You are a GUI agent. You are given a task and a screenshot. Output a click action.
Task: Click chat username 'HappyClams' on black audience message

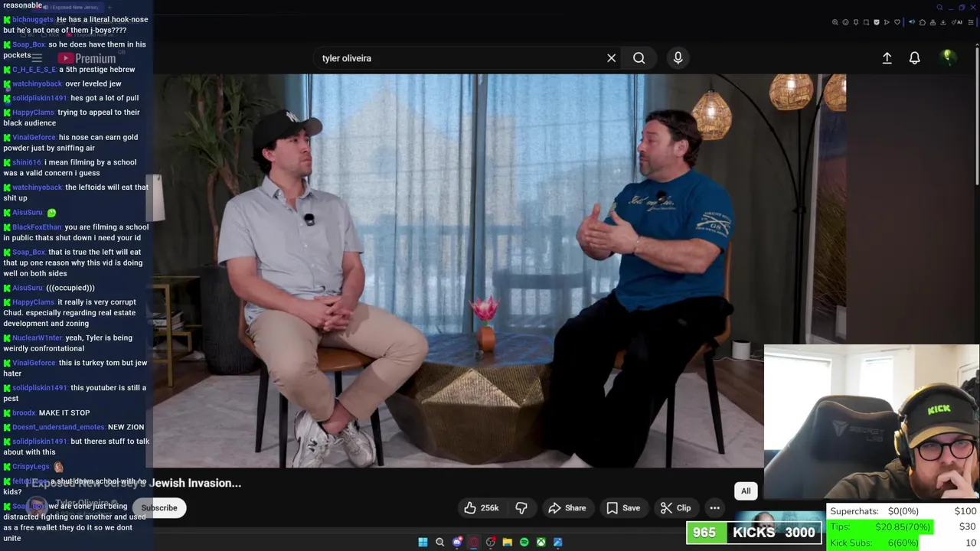(x=34, y=112)
